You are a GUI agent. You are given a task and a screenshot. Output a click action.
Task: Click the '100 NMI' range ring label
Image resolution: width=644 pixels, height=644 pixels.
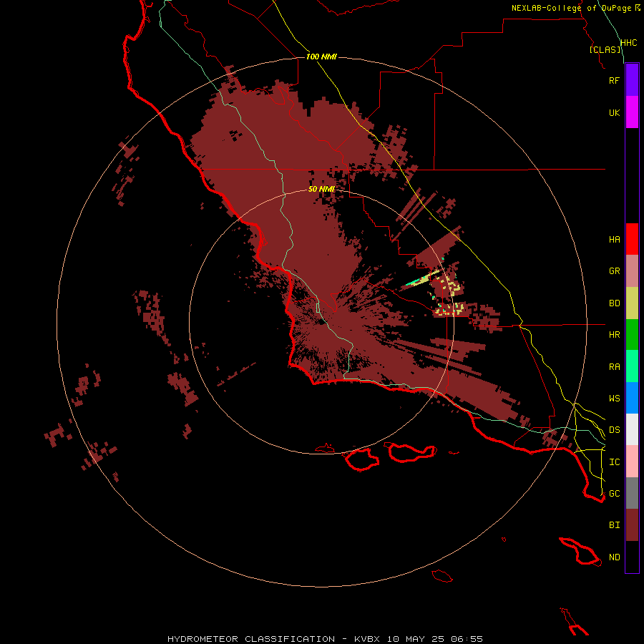coord(321,57)
